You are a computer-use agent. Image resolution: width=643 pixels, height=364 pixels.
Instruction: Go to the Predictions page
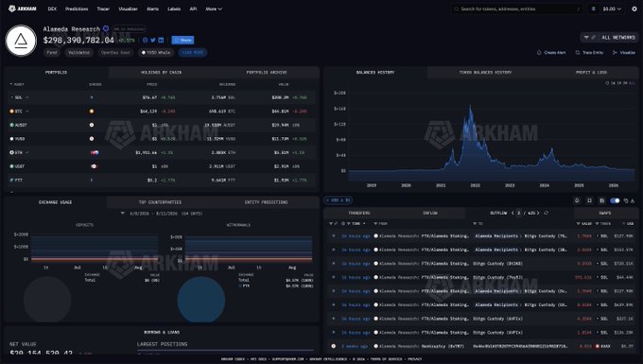click(77, 9)
